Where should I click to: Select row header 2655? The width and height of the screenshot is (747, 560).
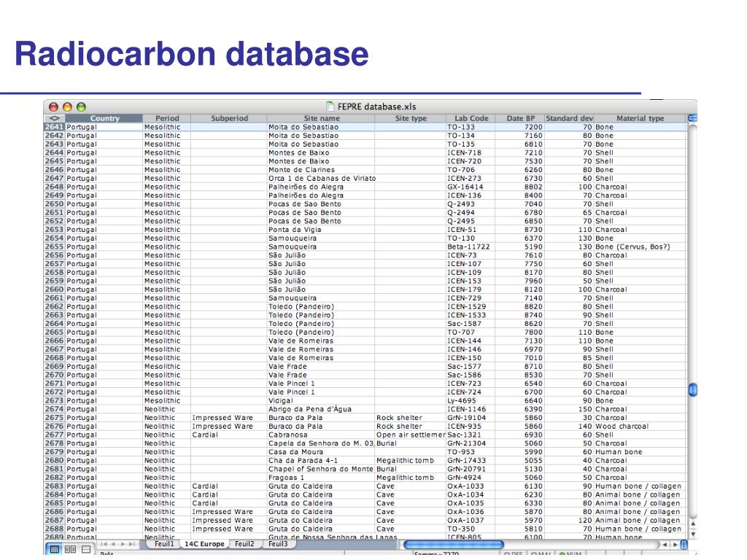[x=54, y=246]
